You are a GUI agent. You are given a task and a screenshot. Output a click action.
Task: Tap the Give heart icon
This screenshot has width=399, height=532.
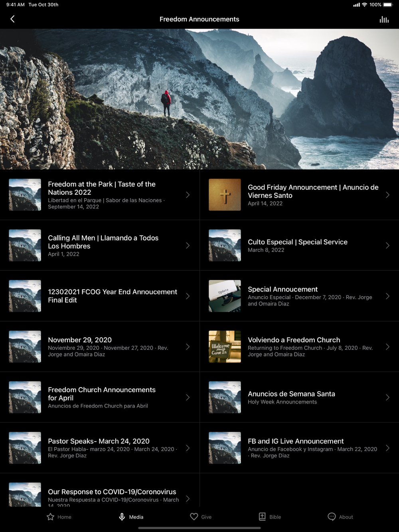[194, 517]
